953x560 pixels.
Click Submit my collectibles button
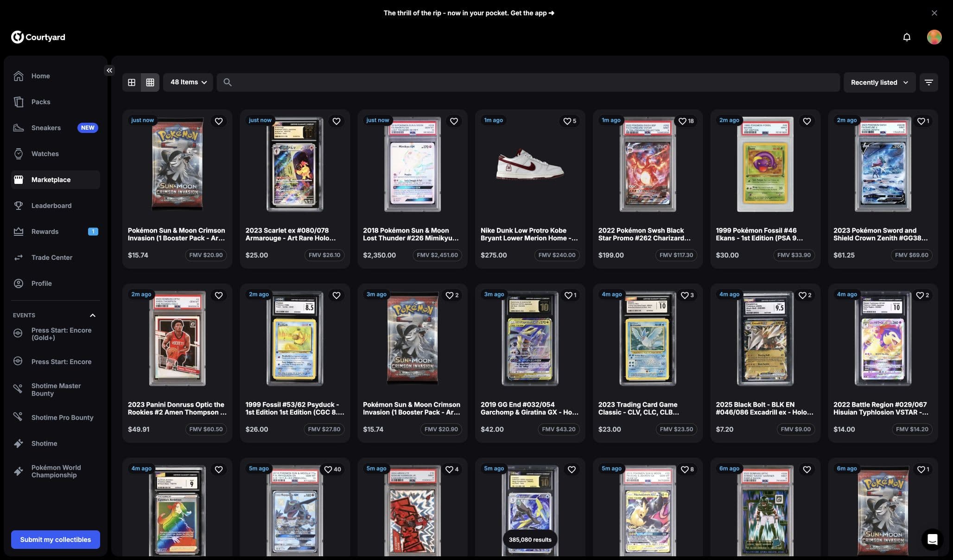56,540
